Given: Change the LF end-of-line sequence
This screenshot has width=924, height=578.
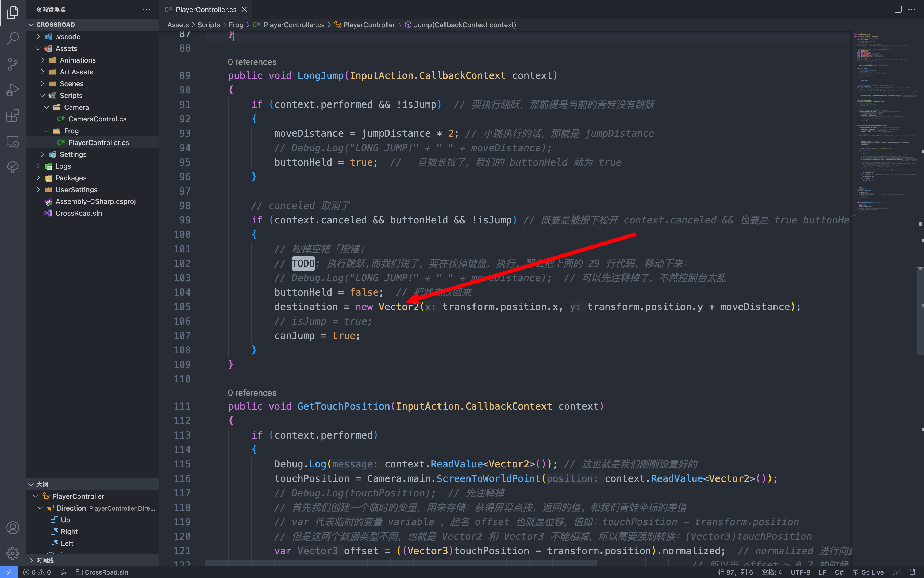Looking at the screenshot, I should (822, 572).
